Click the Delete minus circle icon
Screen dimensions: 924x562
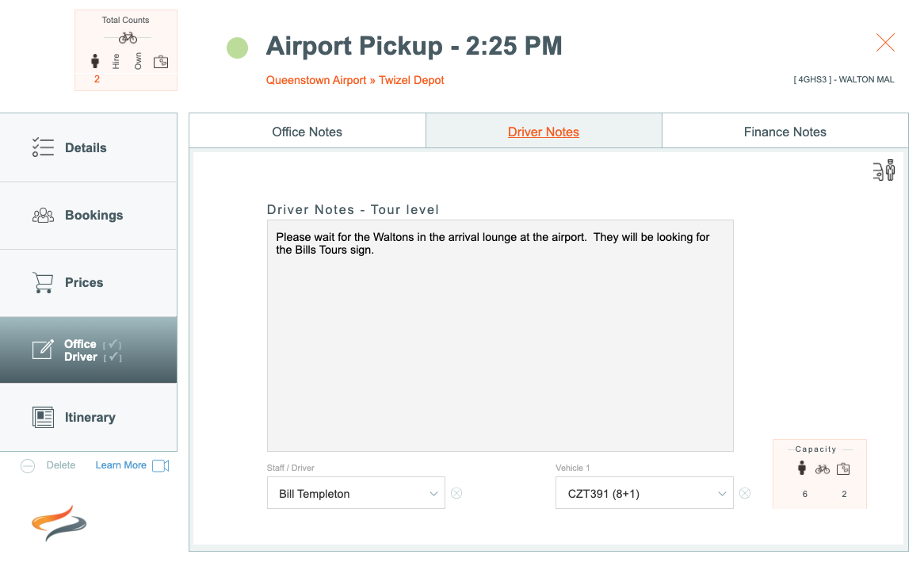click(x=28, y=466)
